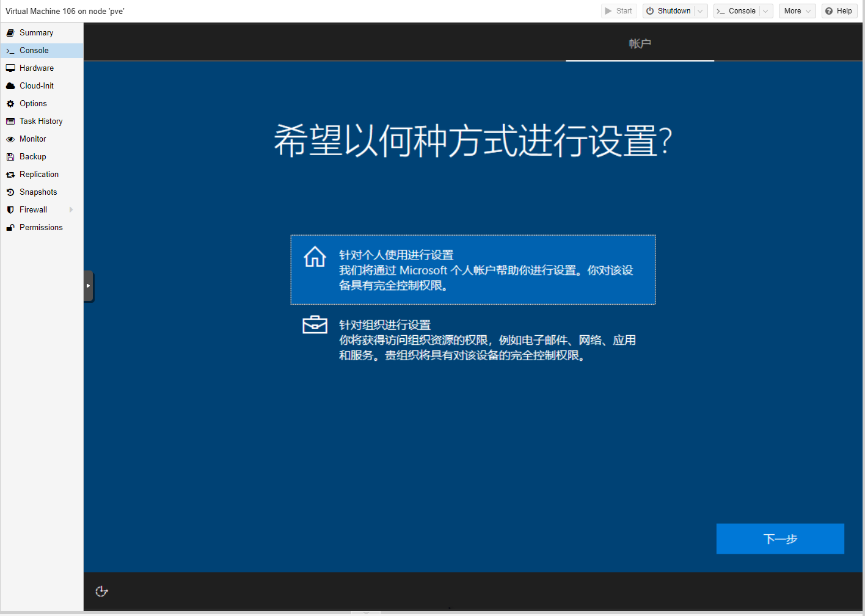The height and width of the screenshot is (616, 865).
Task: Select the organization setup option
Action: click(x=472, y=339)
